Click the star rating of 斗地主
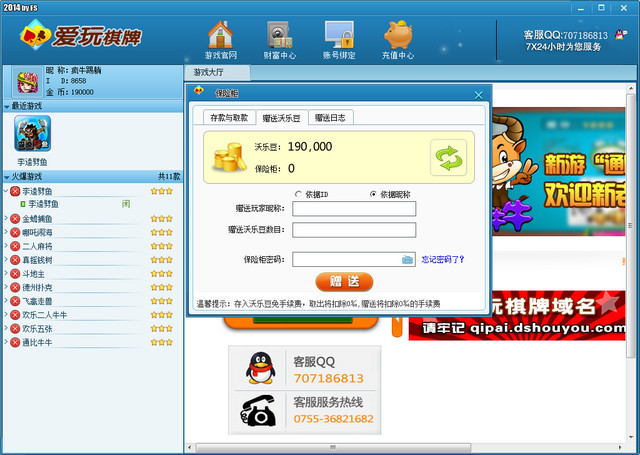The image size is (640, 455). pos(162,274)
